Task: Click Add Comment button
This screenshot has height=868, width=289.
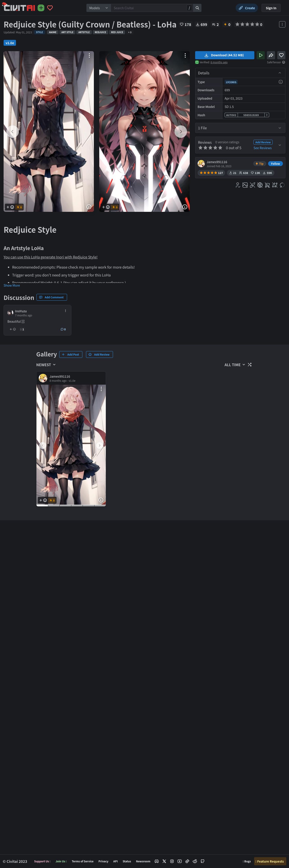Action: tap(52, 297)
